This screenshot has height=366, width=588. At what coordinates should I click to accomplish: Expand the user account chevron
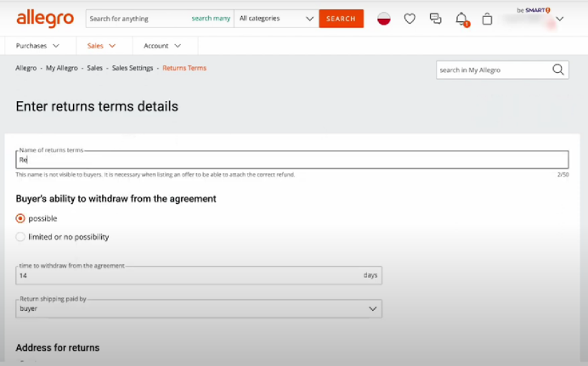coord(559,19)
